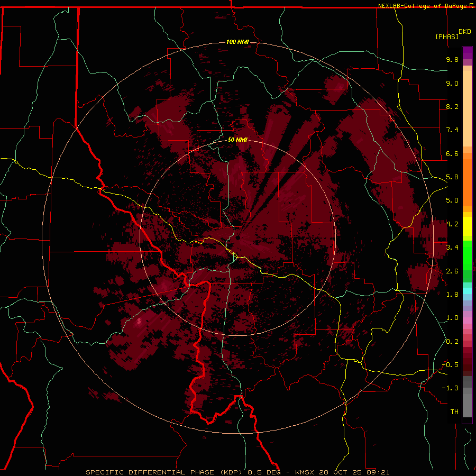Select the 5.8 scale value
This screenshot has width=476, height=476.
452,177
